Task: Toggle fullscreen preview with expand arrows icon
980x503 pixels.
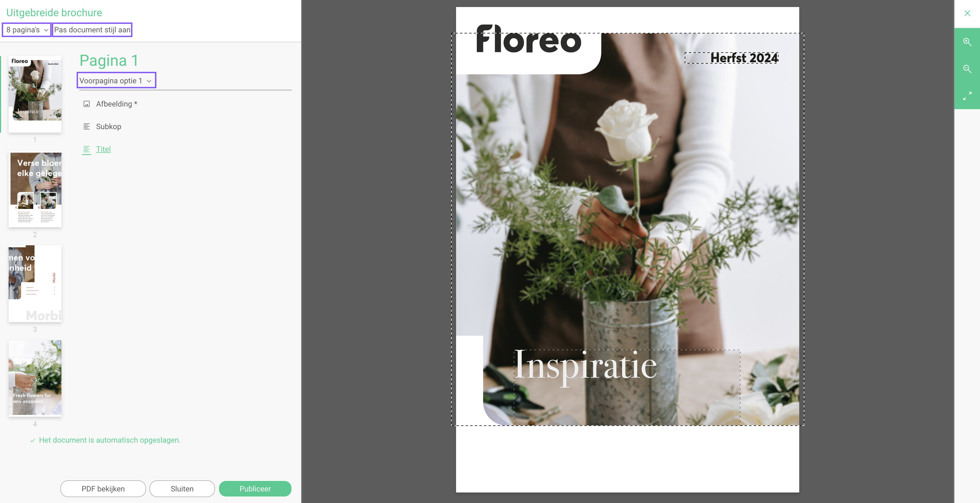Action: (967, 96)
